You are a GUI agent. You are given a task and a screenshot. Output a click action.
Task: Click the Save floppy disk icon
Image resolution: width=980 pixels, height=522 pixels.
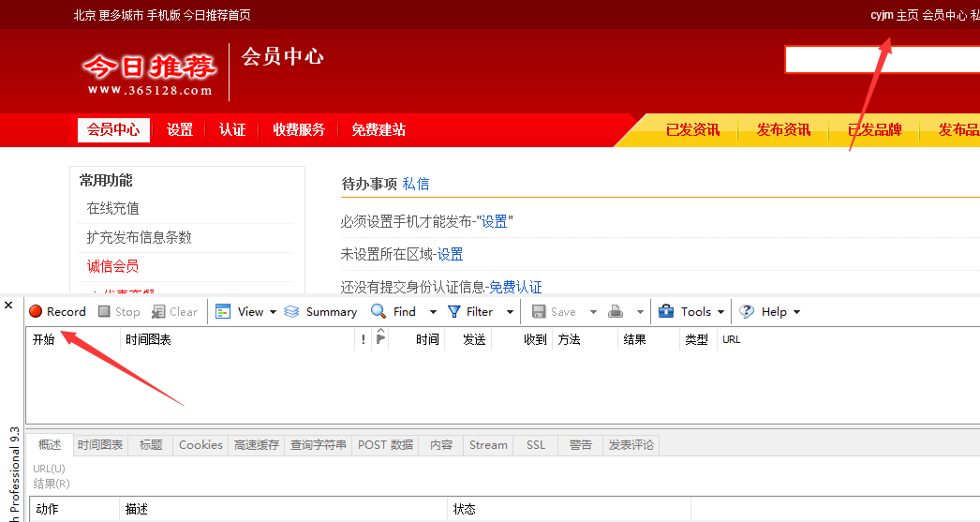pos(539,311)
